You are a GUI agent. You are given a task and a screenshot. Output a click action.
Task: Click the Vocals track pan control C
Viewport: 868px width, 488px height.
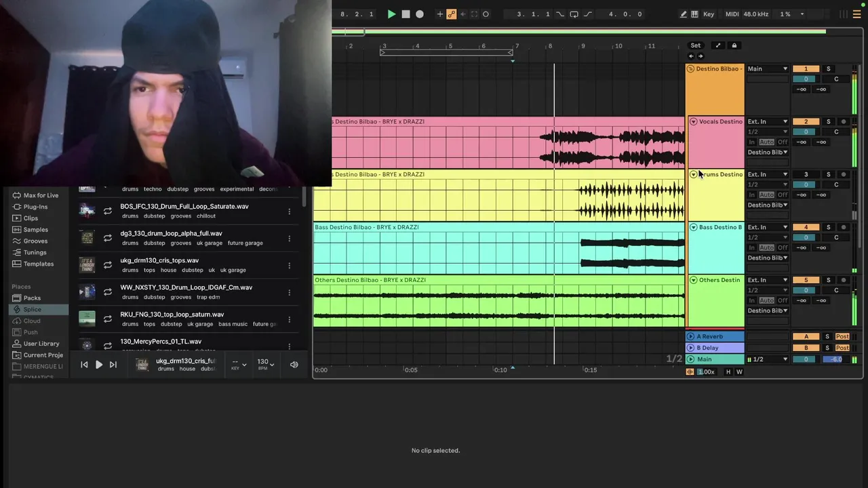tap(836, 131)
